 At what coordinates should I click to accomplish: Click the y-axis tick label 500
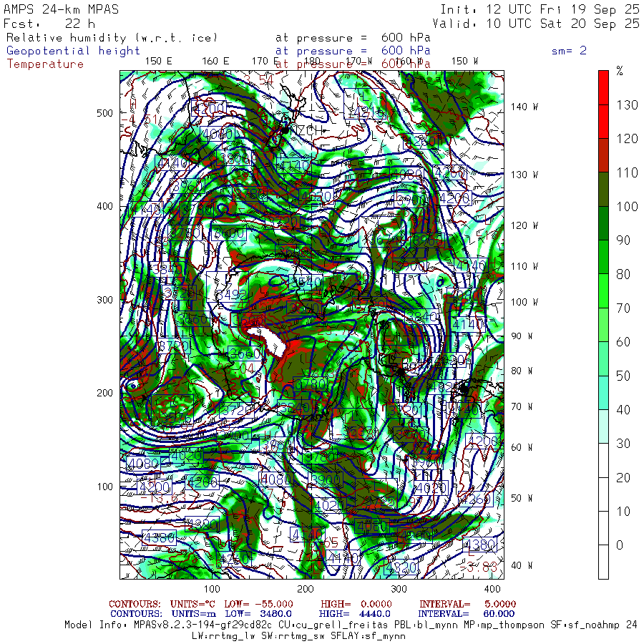(104, 113)
